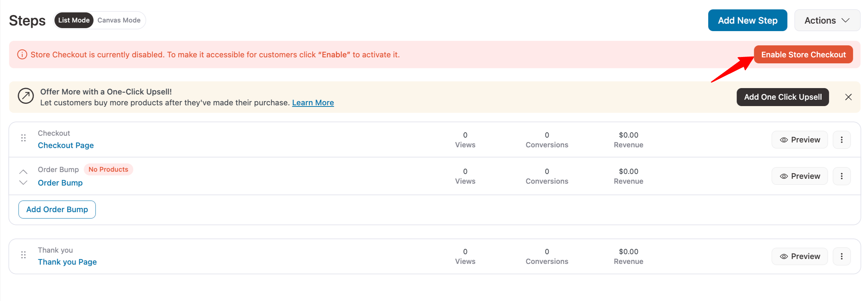Switch to Canvas Mode

tap(119, 20)
